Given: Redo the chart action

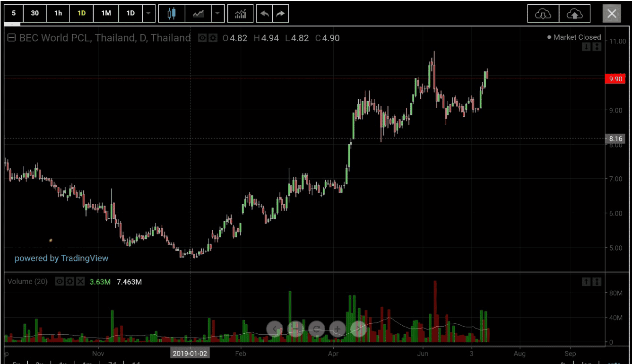Looking at the screenshot, I should [x=280, y=13].
